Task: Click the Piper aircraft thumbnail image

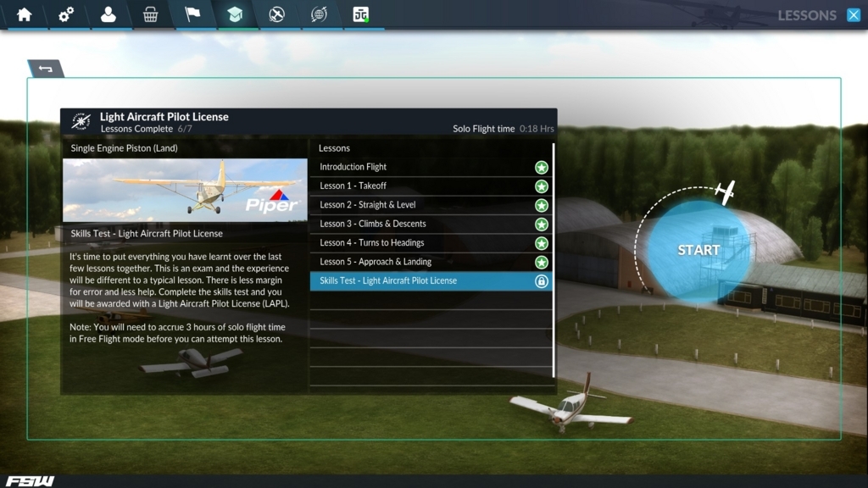Action: 185,191
